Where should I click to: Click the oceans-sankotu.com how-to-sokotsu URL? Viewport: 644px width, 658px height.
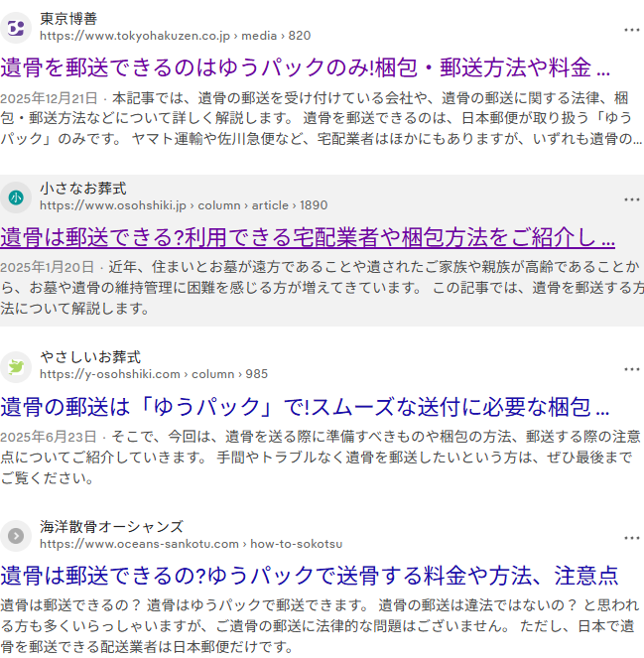pos(191,544)
